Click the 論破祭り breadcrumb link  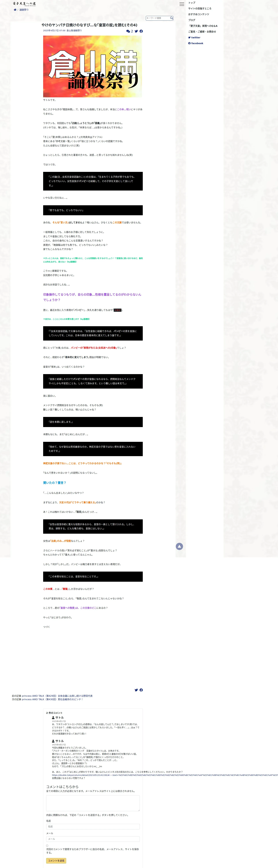24,10
